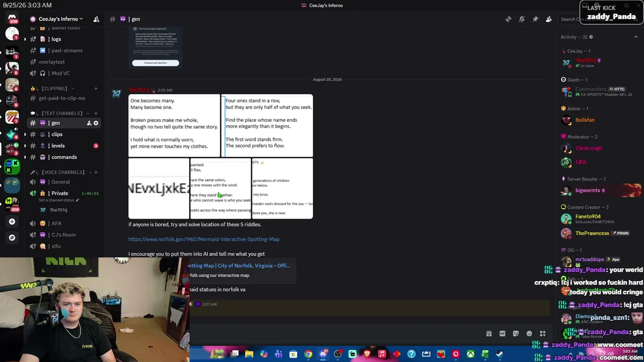Open the sticker picker
The height and width of the screenshot is (362, 644).
coord(516,333)
